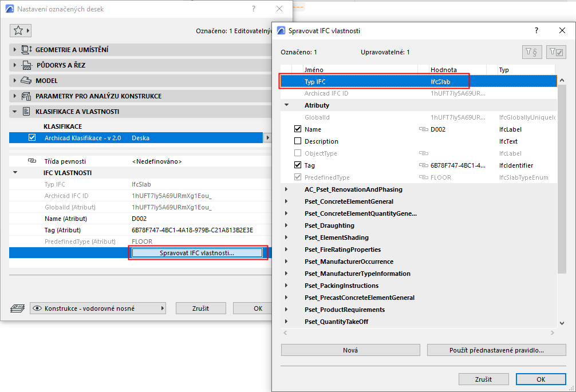
Task: Click the link icon next to Name value
Action: (424, 129)
